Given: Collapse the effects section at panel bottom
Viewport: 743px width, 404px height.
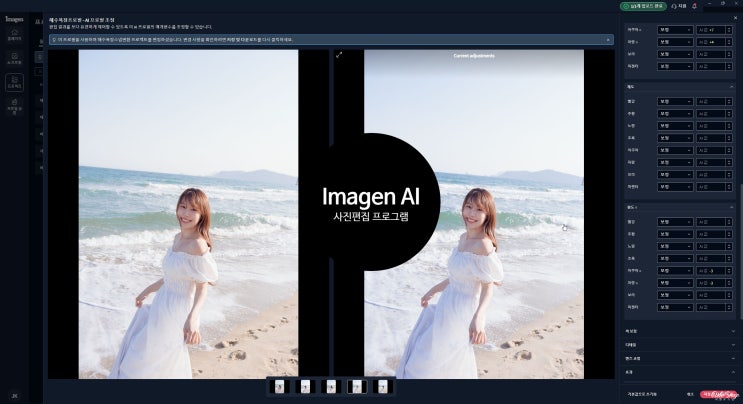Looking at the screenshot, I should tap(733, 372).
